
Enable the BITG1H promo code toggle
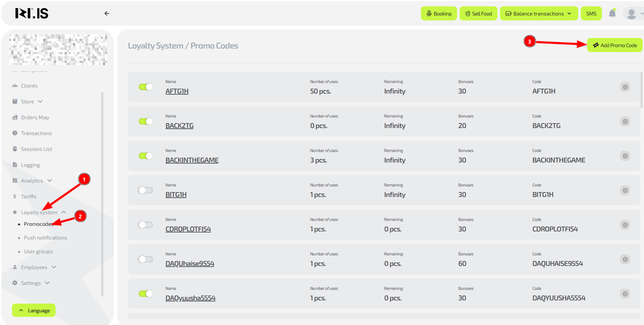coord(146,190)
